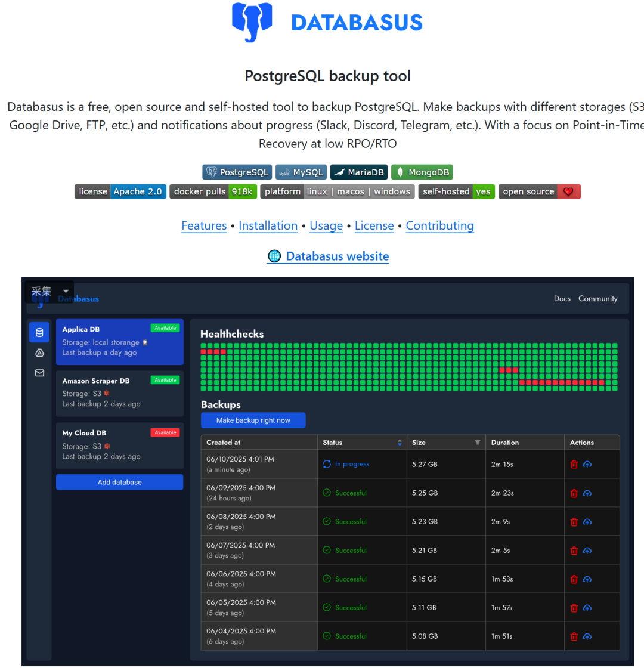Open the Databasus website link
644x668 pixels.
click(x=338, y=256)
